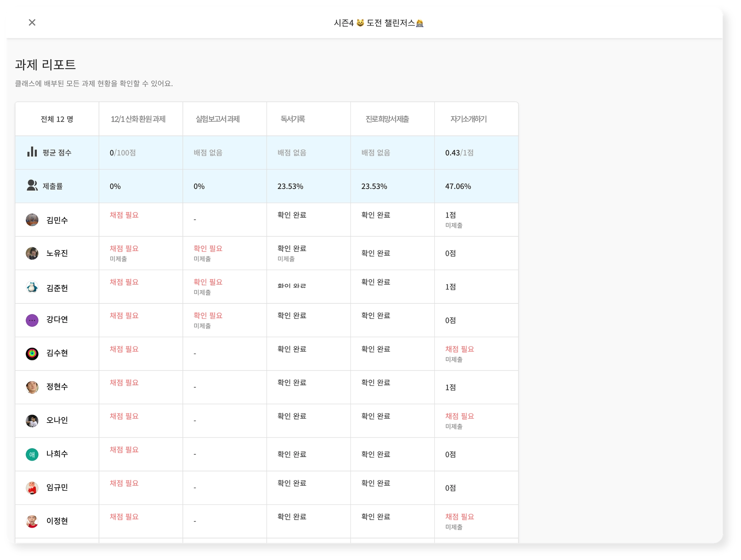Select the 자기소개하기 column header

coord(468,119)
